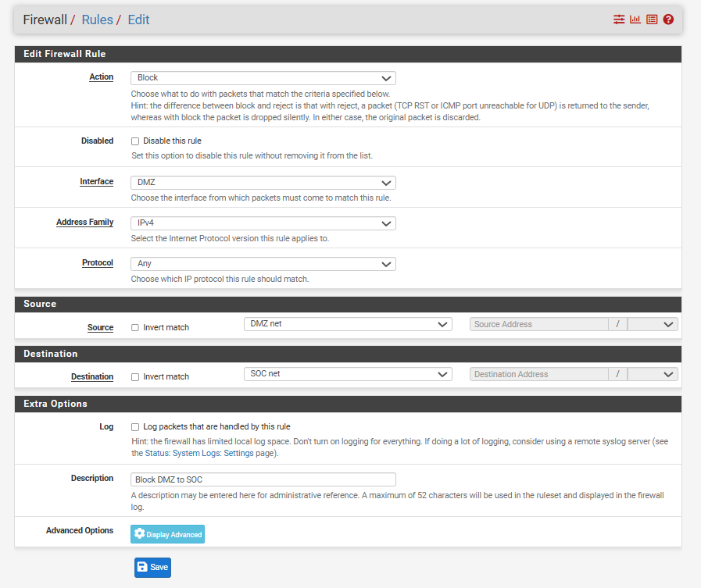
Task: Open the Action dropdown showing Block
Action: coord(263,78)
